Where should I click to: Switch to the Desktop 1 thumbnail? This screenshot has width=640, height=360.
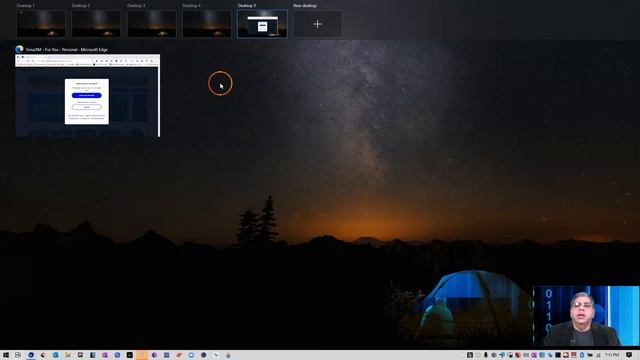(x=41, y=24)
